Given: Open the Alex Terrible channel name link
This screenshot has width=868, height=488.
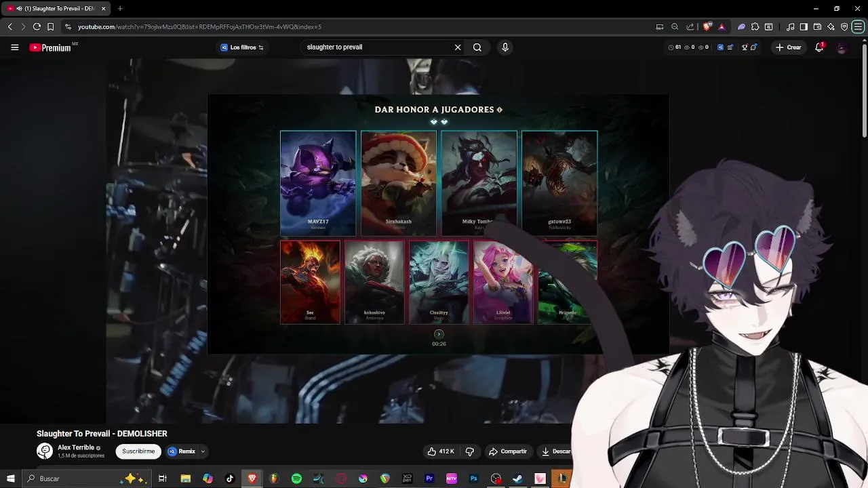Looking at the screenshot, I should [x=76, y=447].
